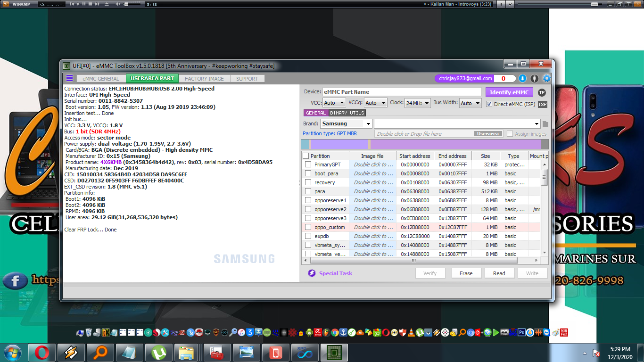Viewport: 644px width, 362px height.
Task: Click the SPD infinity taskbar icon
Action: pyautogui.click(x=304, y=353)
